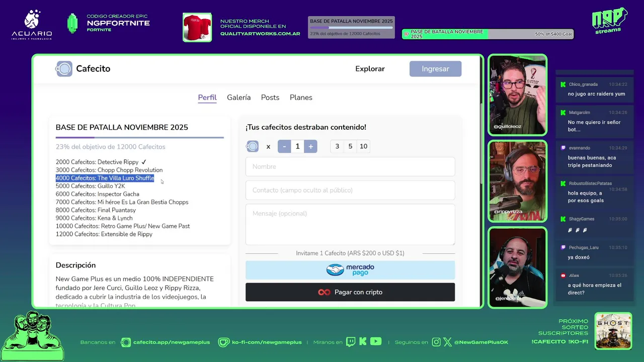The height and width of the screenshot is (362, 644).
Task: Click the Acuario sponsor logo
Action: tap(32, 25)
